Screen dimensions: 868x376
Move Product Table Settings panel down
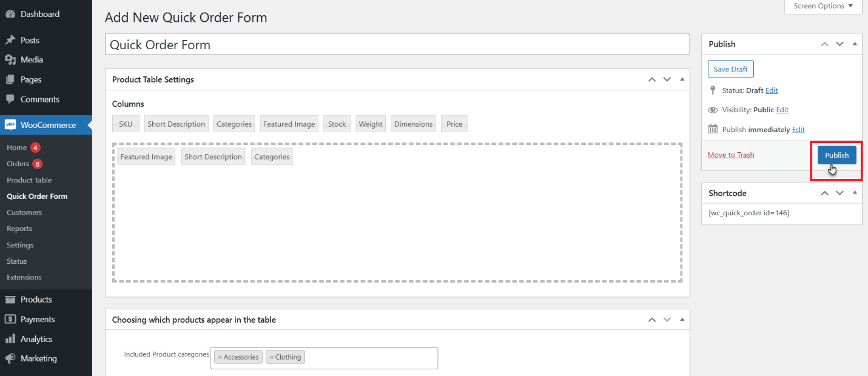click(667, 79)
